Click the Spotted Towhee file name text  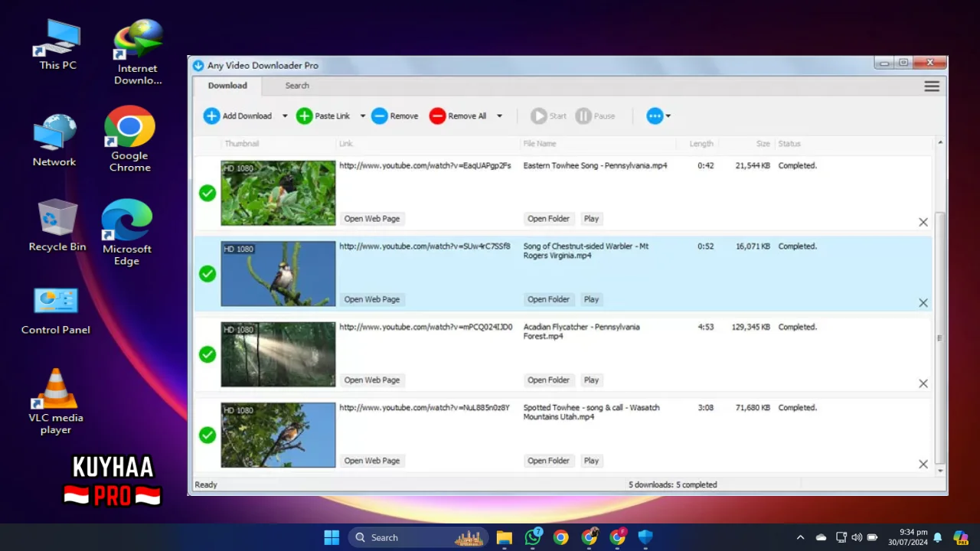coord(591,412)
